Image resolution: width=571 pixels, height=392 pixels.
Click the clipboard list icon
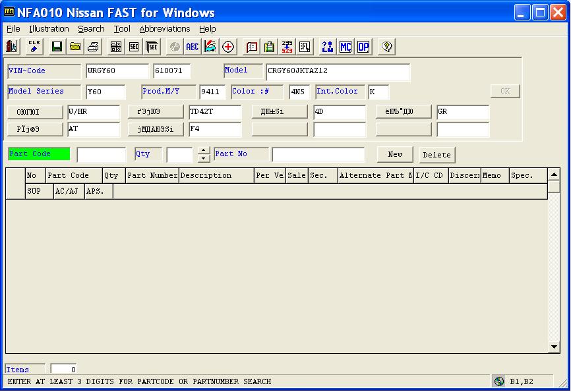click(270, 47)
